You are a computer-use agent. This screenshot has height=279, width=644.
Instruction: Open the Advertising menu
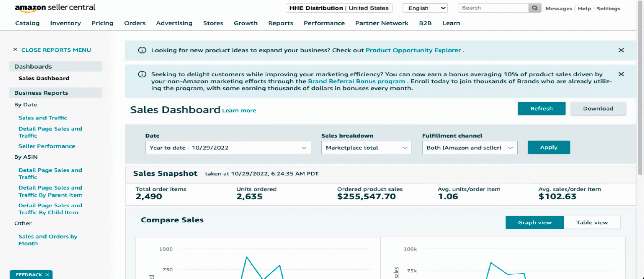(174, 23)
